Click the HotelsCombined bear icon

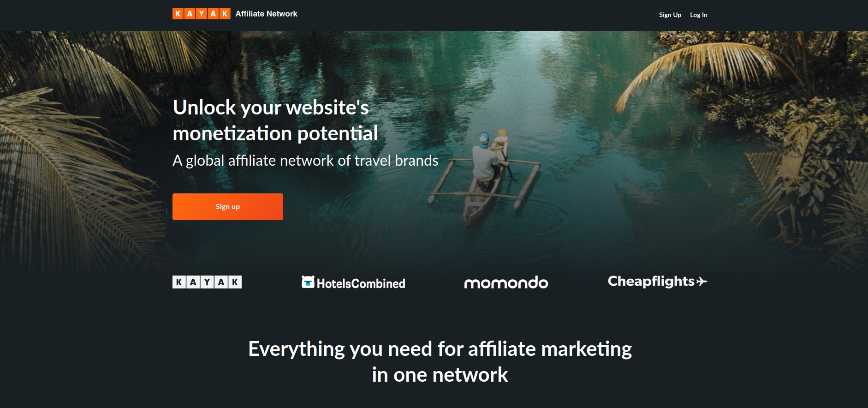click(308, 282)
